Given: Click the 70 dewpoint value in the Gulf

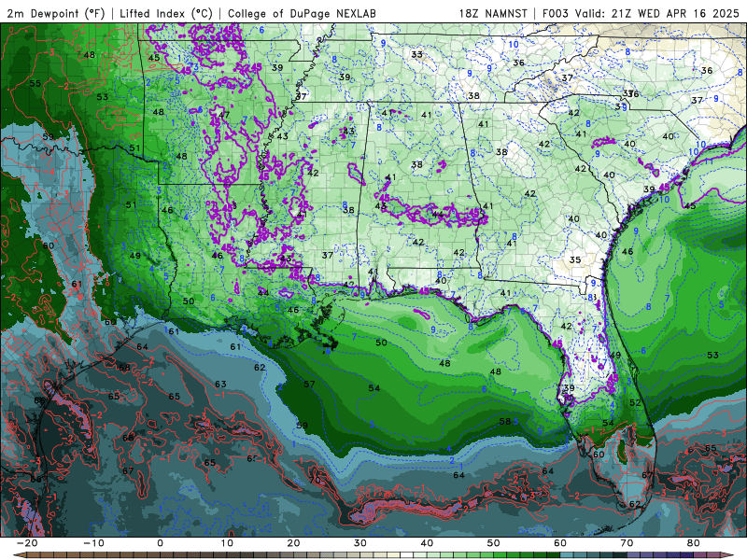Looking at the screenshot, I should 315,480.
